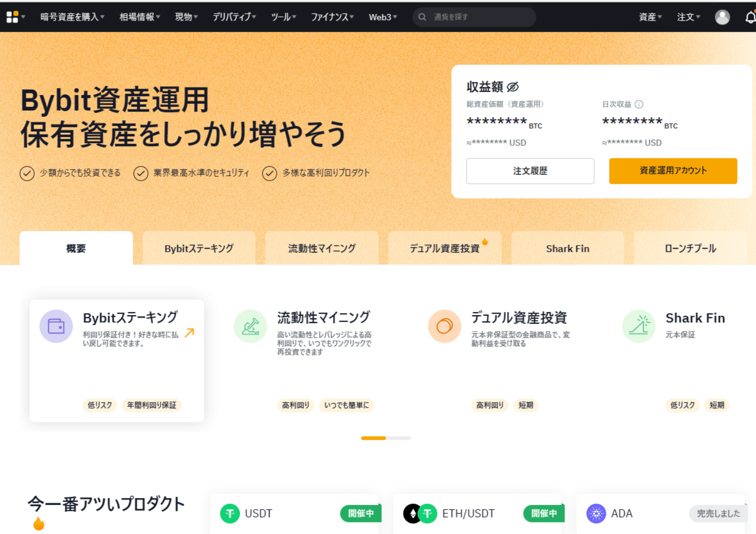
Task: Click the USDT product name
Action: [x=258, y=513]
